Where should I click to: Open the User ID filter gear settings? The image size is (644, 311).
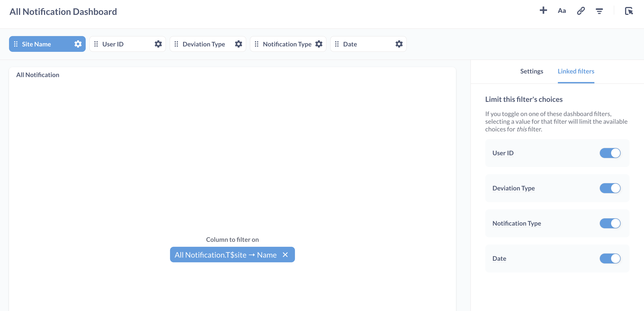point(158,44)
